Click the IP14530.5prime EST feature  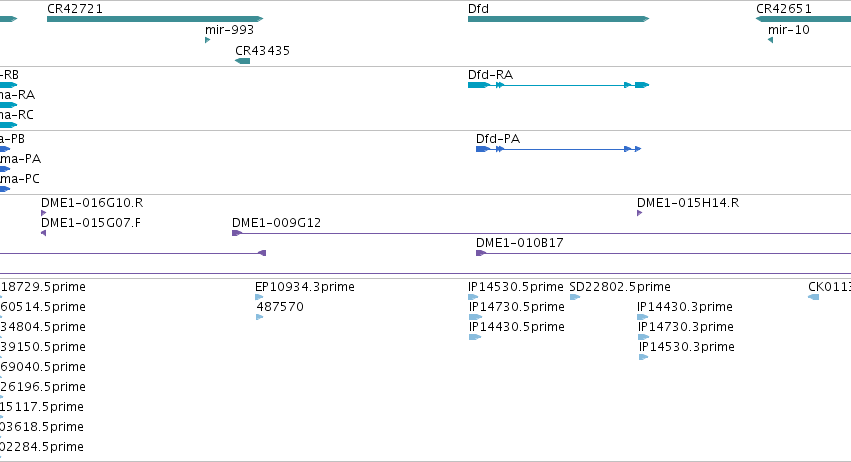coord(473,297)
